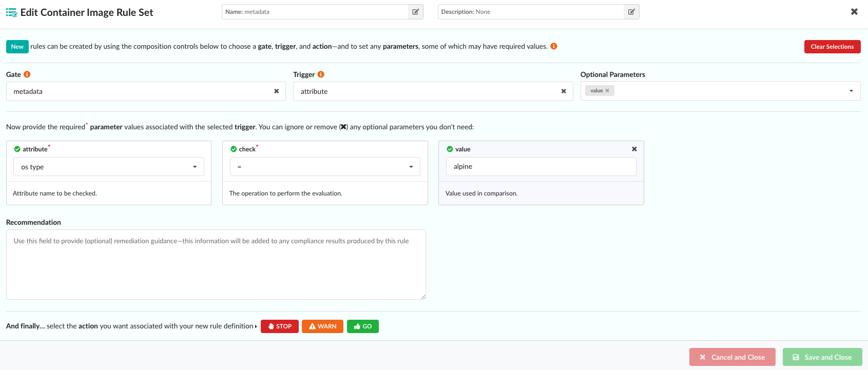Clear the metadata gate selection

click(276, 91)
